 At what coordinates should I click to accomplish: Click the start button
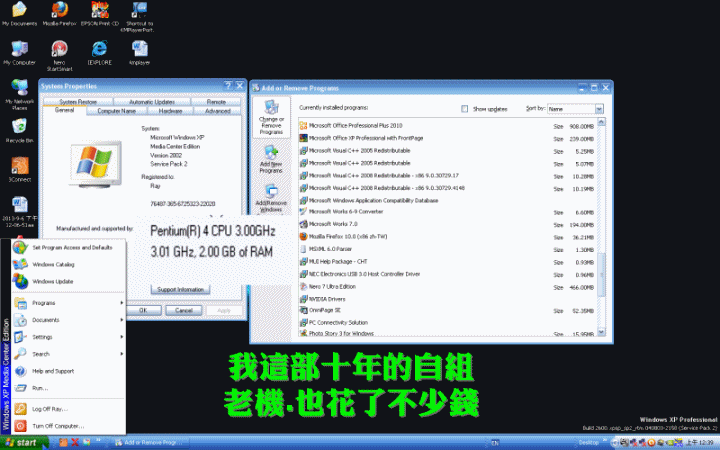24,443
